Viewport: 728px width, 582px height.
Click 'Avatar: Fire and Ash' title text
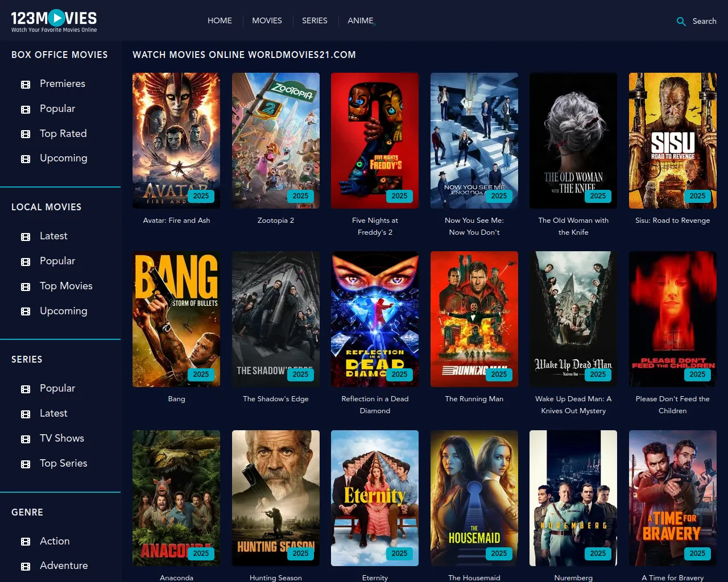(x=176, y=221)
